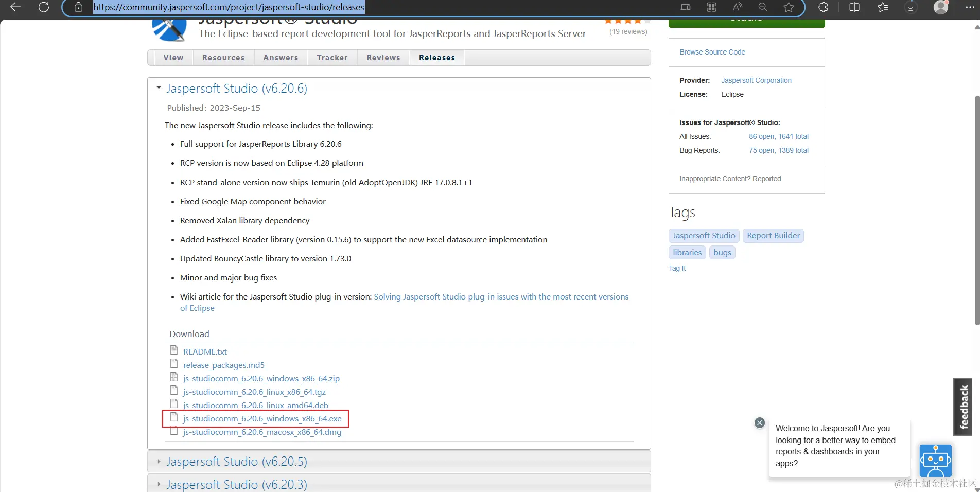Expand the Jaspersoft Studio (v6.20.3) section
980x492 pixels.
coord(159,484)
